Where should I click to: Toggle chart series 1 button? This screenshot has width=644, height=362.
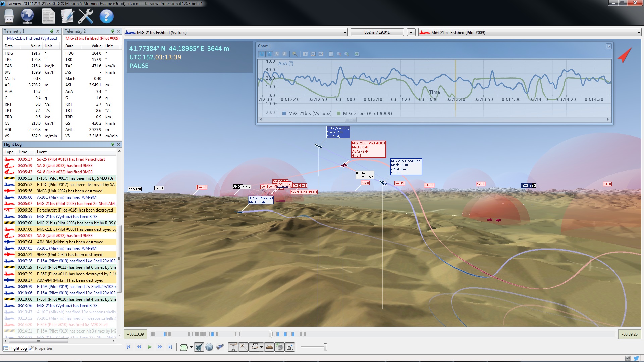[x=262, y=54]
